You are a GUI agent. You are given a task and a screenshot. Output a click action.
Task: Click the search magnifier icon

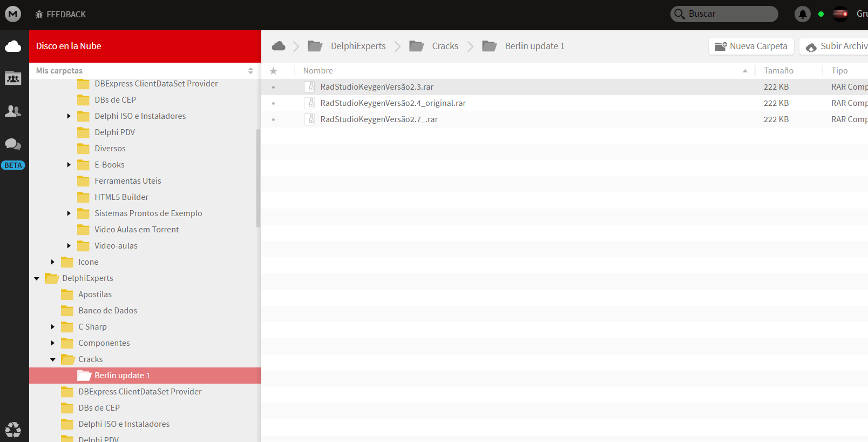tap(679, 14)
